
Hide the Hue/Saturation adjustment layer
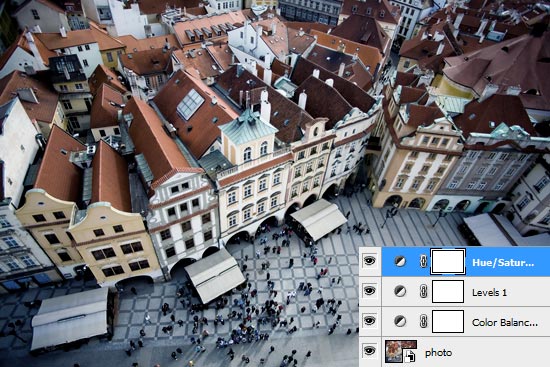pyautogui.click(x=370, y=261)
